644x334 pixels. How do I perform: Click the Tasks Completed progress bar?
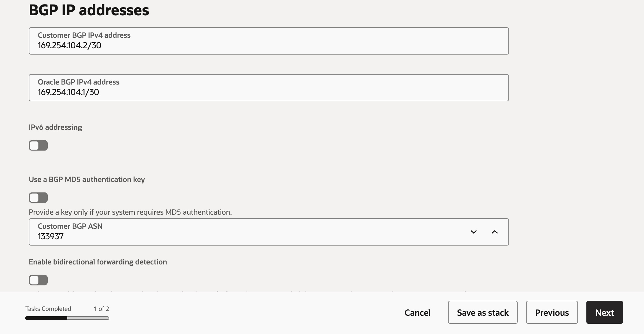point(67,318)
